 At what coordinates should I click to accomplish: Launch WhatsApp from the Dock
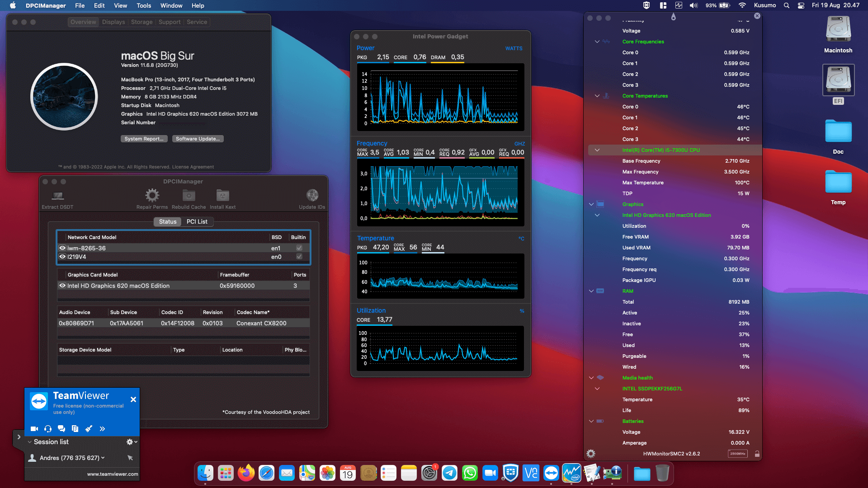click(470, 473)
